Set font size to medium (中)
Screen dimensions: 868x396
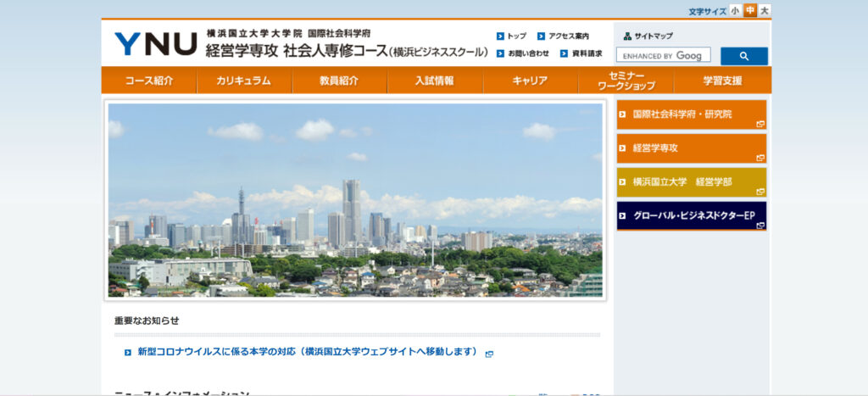[750, 11]
